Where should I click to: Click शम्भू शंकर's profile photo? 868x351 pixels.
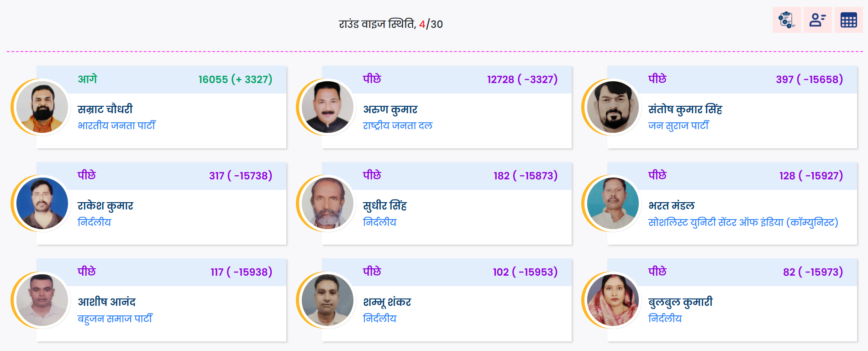(327, 300)
